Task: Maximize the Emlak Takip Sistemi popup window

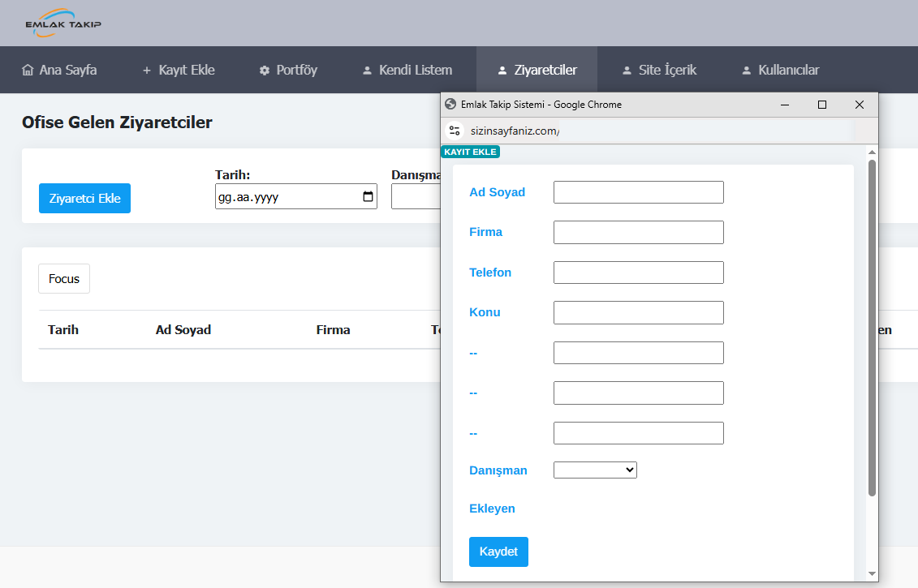Action: 822,105
